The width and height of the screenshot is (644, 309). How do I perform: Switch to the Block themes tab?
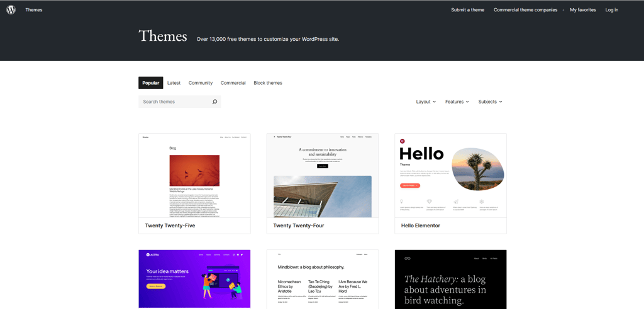coord(268,83)
